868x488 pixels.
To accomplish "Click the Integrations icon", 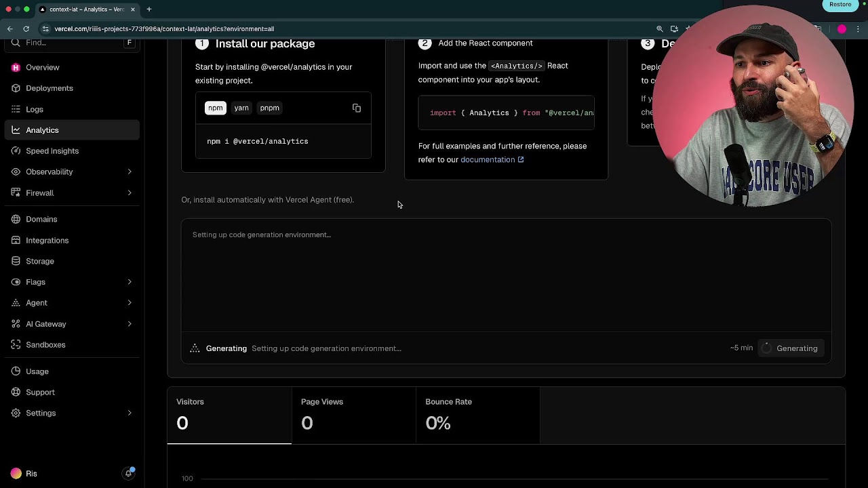I will [x=16, y=241].
